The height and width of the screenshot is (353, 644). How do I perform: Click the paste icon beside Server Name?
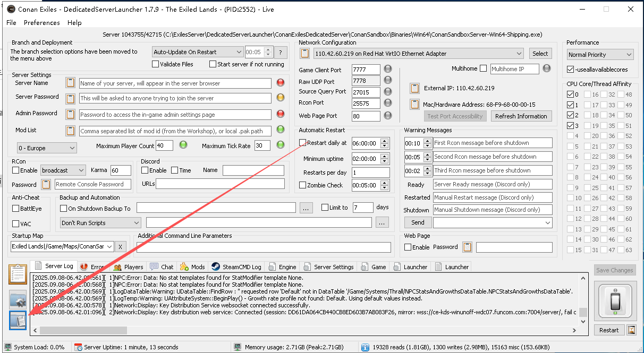coord(70,83)
